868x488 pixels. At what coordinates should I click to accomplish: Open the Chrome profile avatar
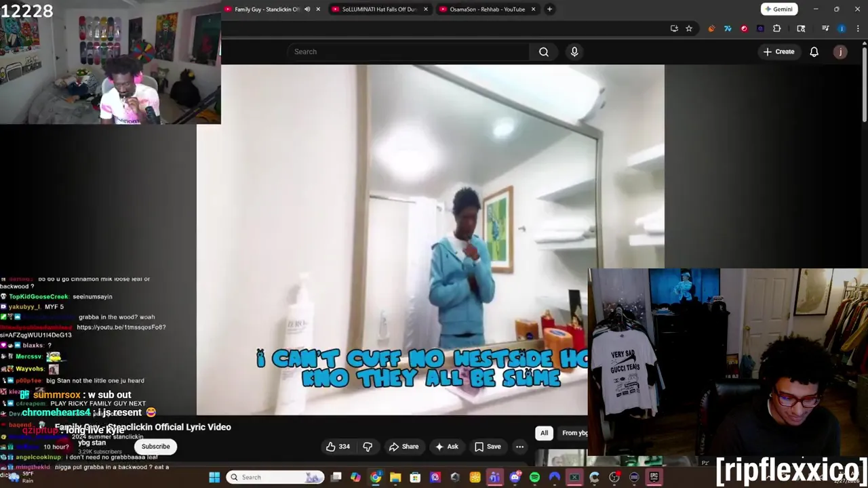coord(842,28)
